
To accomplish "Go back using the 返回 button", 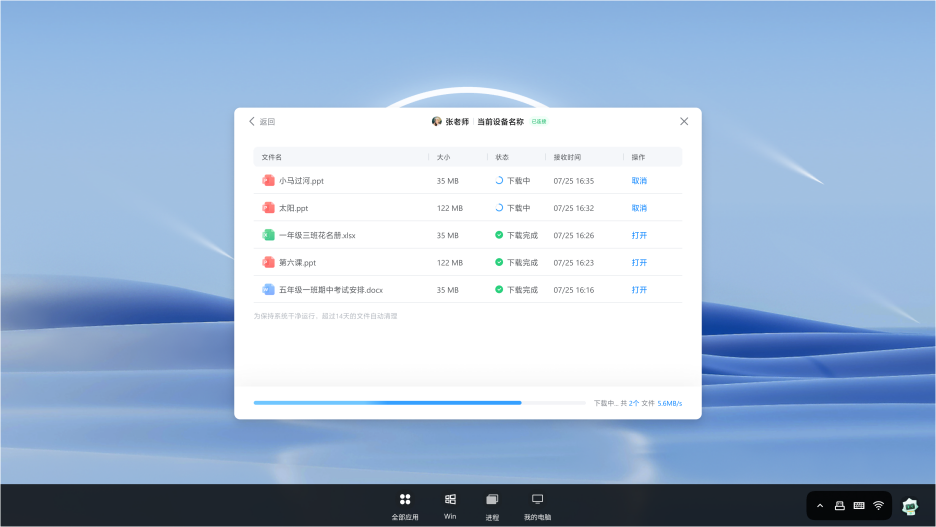I will pos(262,122).
